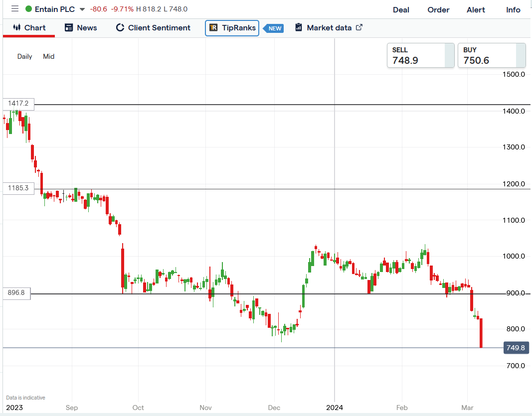Viewport: 532px width, 416px height.
Task: Click the -80.6 points change value
Action: click(98, 9)
